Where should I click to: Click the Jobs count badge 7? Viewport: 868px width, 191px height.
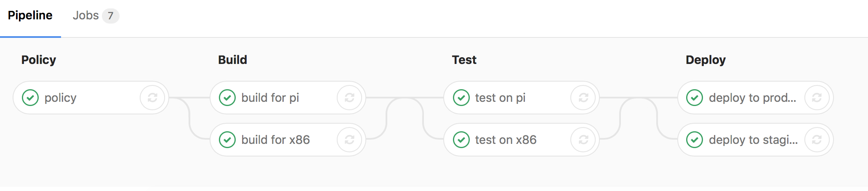tap(111, 16)
